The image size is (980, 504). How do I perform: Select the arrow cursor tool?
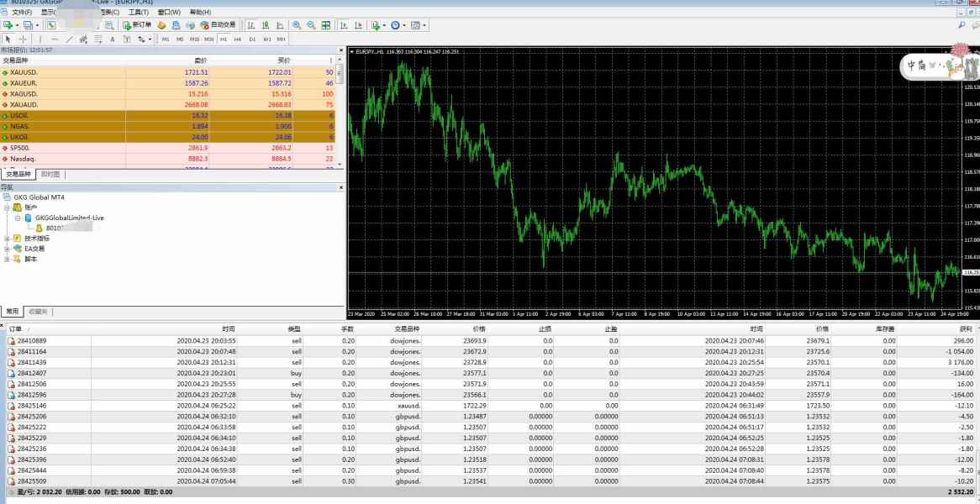(x=8, y=39)
